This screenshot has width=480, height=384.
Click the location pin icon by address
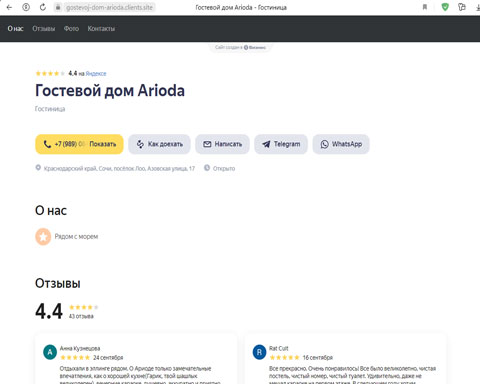[x=38, y=168]
